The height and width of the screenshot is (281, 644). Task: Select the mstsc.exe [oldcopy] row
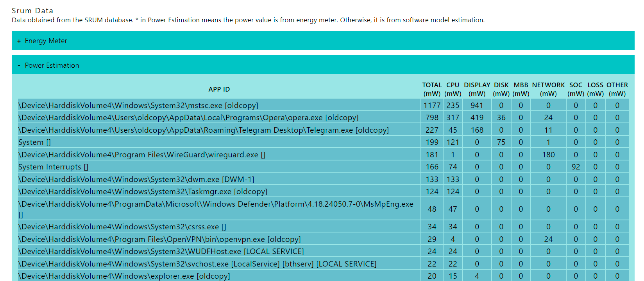(324, 105)
